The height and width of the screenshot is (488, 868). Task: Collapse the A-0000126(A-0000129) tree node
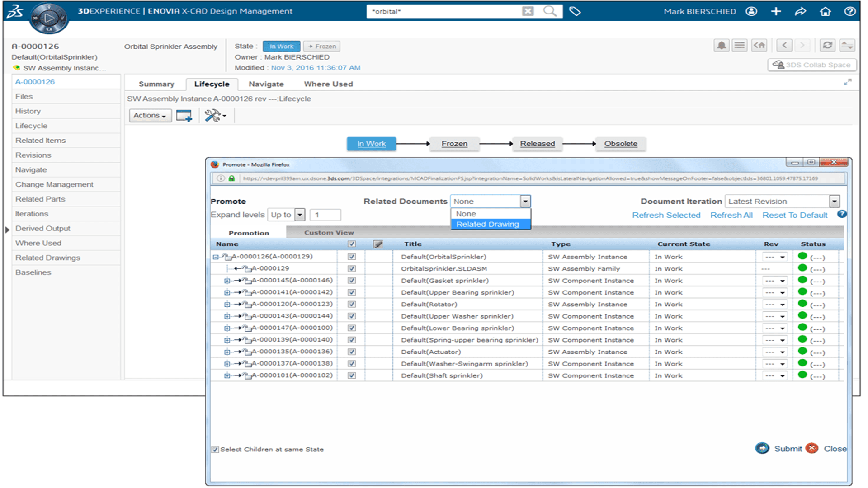click(x=216, y=257)
